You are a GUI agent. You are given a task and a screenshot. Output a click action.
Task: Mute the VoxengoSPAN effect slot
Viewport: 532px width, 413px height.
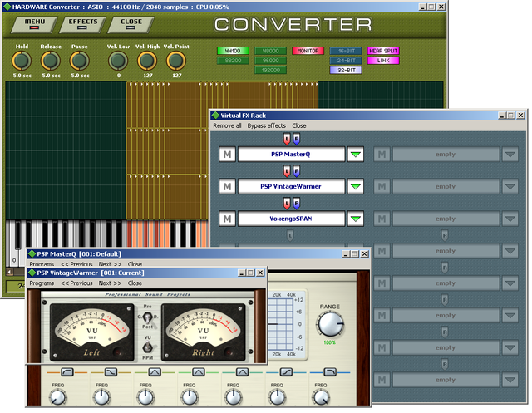coord(227,219)
